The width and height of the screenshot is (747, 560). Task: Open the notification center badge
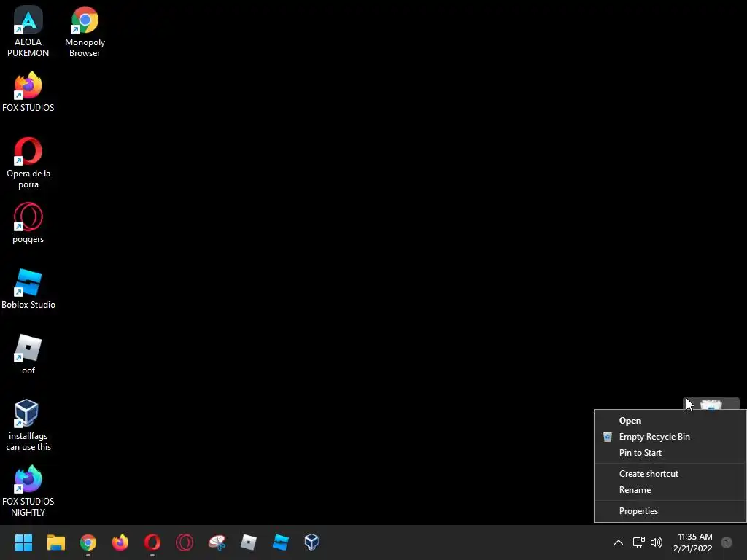(727, 542)
